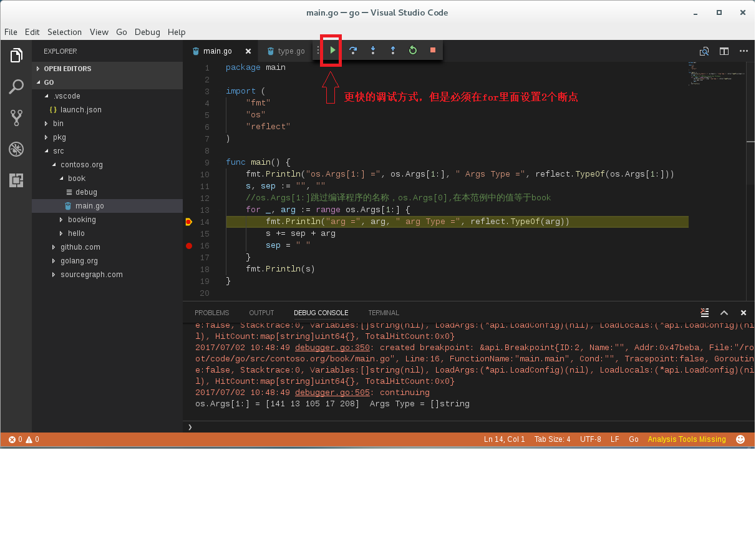Open the Selection menu
This screenshot has height=533, width=756.
(64, 32)
